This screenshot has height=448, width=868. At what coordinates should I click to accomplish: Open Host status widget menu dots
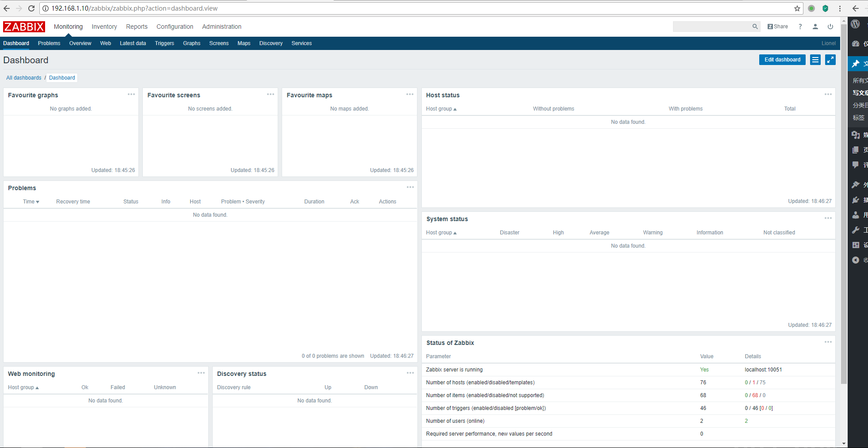pyautogui.click(x=828, y=94)
